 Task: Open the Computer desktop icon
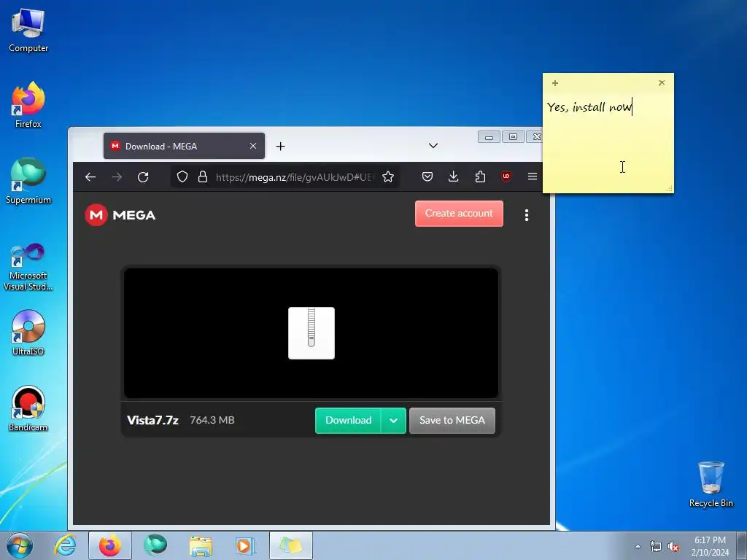pyautogui.click(x=28, y=30)
